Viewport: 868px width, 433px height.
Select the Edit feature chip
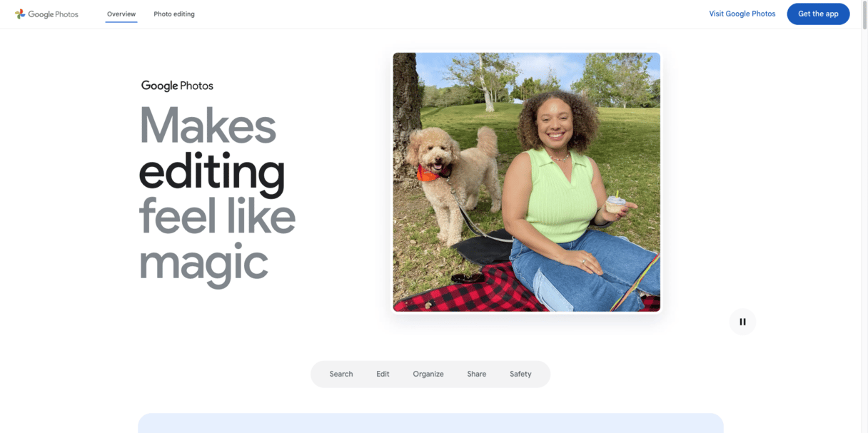click(x=383, y=374)
